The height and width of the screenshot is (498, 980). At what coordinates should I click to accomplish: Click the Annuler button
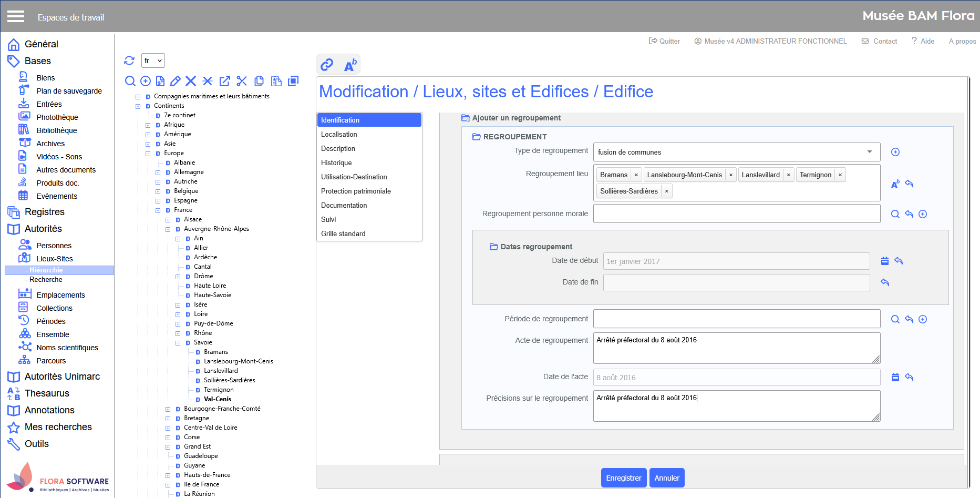tap(667, 478)
